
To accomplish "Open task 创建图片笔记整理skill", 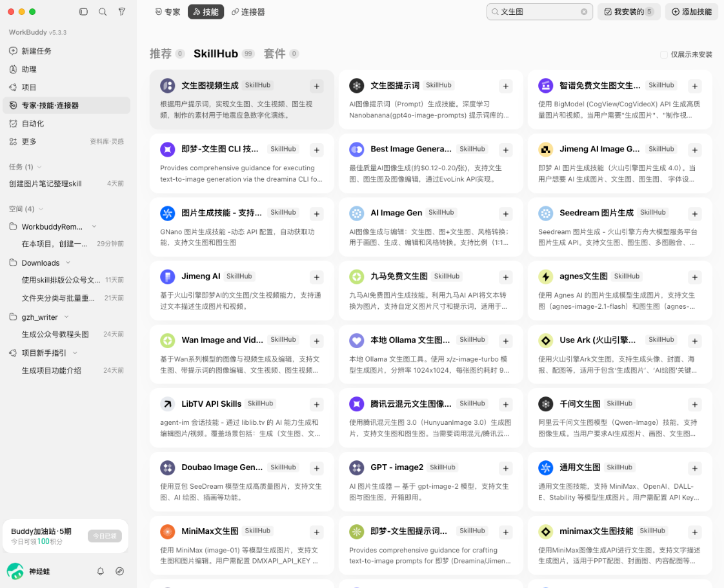I will (x=66, y=184).
